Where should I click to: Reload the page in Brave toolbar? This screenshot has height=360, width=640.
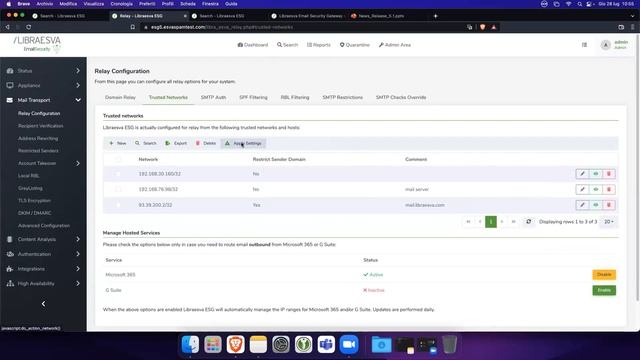coord(29,27)
